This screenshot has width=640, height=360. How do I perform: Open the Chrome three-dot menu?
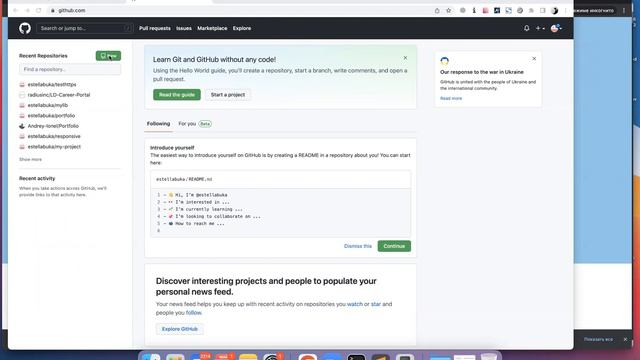[566, 11]
